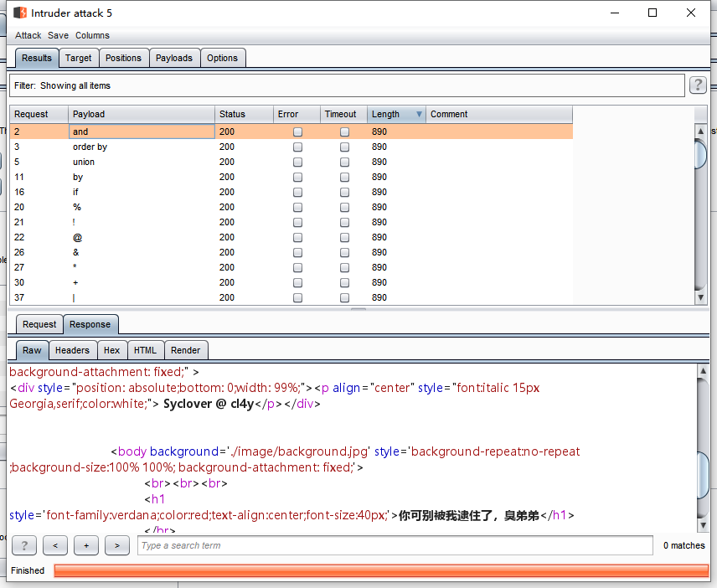Click the Length column sort arrow
The width and height of the screenshot is (717, 588).
(x=419, y=114)
